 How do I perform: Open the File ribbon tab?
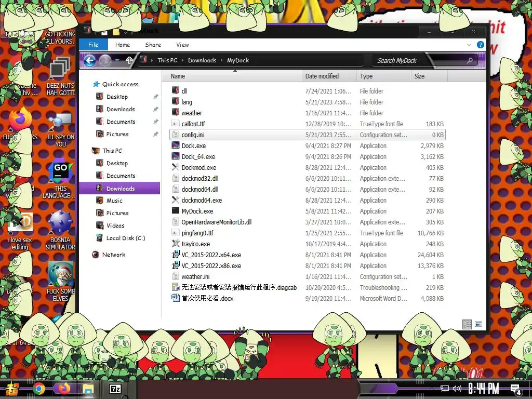pos(94,45)
